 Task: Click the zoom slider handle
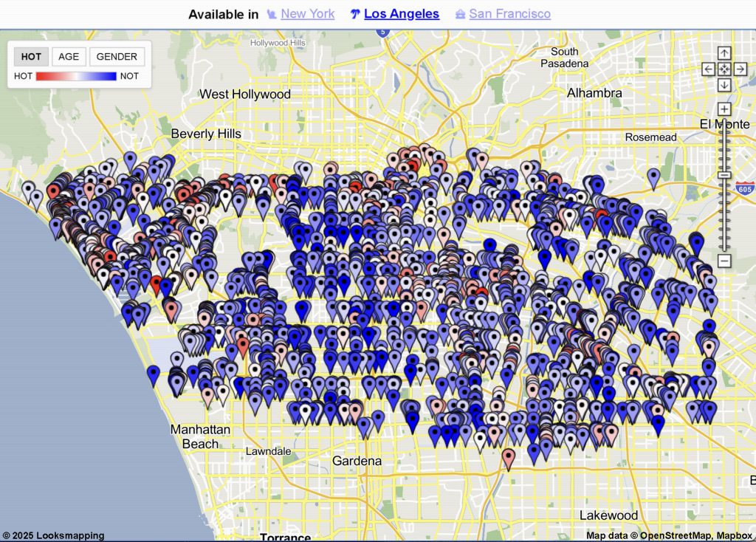(x=724, y=175)
